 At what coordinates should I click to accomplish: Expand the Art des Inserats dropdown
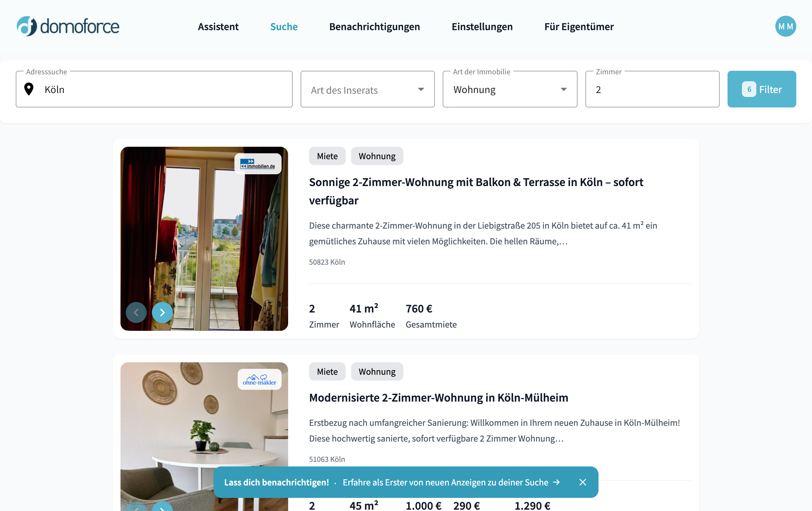(368, 89)
